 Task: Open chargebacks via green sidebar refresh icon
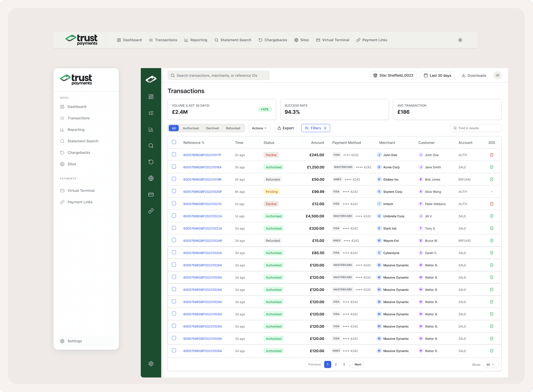(x=151, y=162)
